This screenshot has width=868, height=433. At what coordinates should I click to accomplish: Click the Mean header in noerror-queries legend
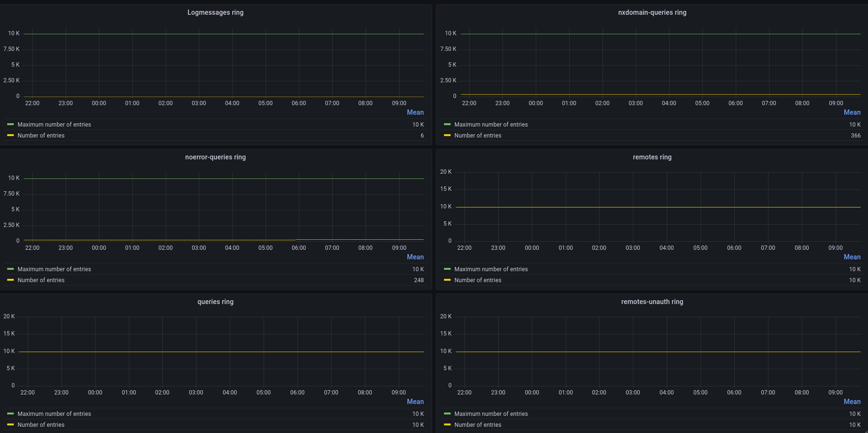(x=415, y=257)
